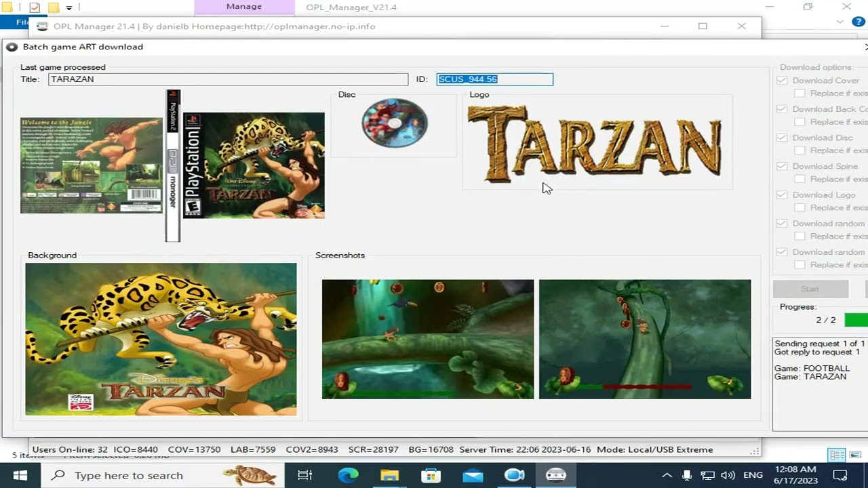Click the Start download button
This screenshot has height=488, width=868.
click(810, 289)
